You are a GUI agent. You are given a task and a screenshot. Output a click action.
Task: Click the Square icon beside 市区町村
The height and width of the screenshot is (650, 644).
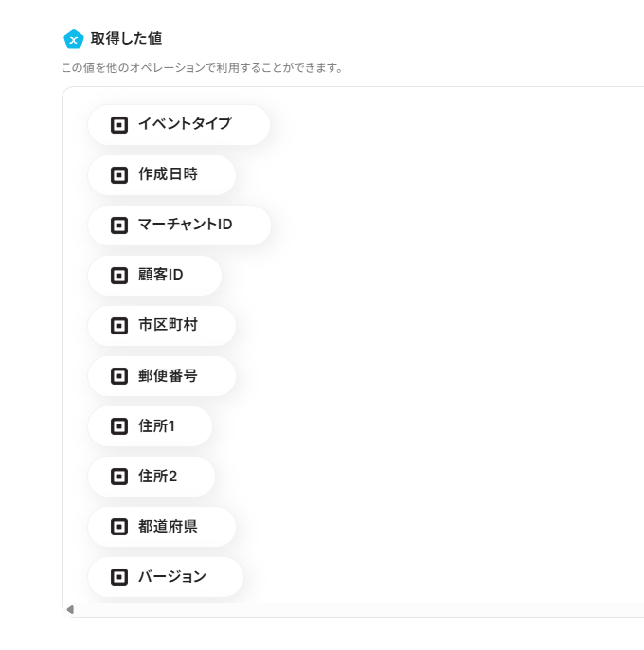point(119,326)
